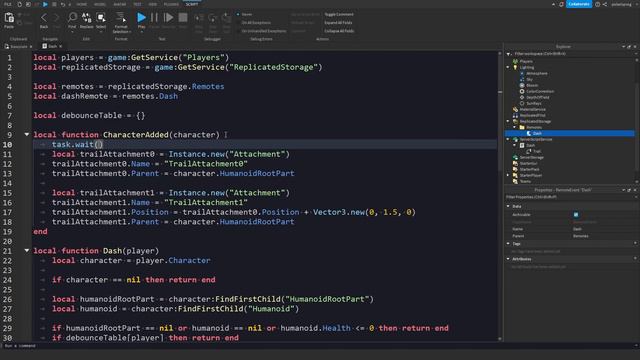Viewport: 640px width, 360px height.
Task: Open the Dash script editor tab
Action: click(x=52, y=47)
